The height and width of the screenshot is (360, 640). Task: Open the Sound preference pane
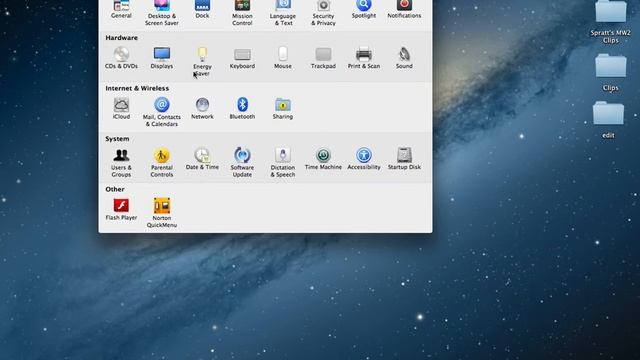point(404,58)
